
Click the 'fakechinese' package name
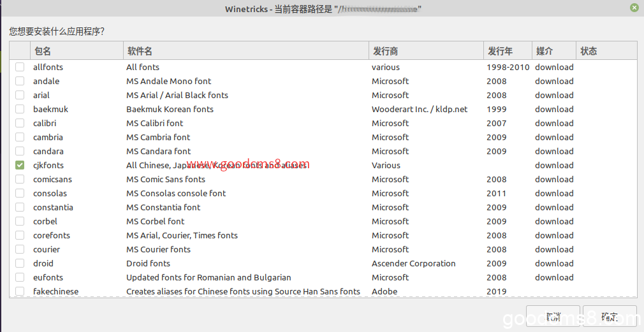click(56, 291)
